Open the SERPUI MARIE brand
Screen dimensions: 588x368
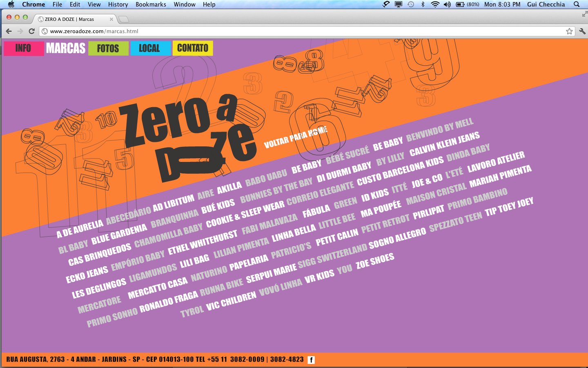click(271, 273)
